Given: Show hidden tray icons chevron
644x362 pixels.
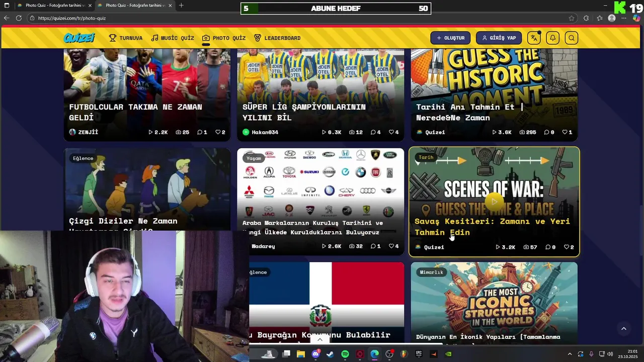Looking at the screenshot, I should (x=570, y=354).
